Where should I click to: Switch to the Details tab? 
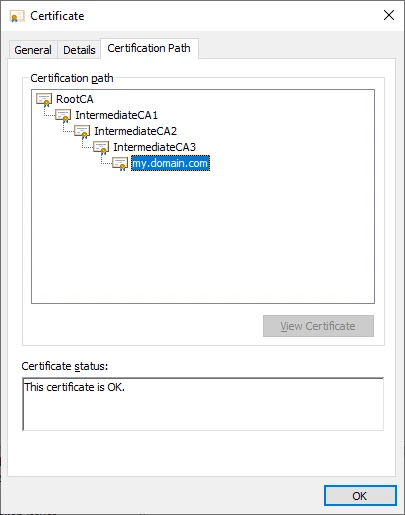coord(79,50)
